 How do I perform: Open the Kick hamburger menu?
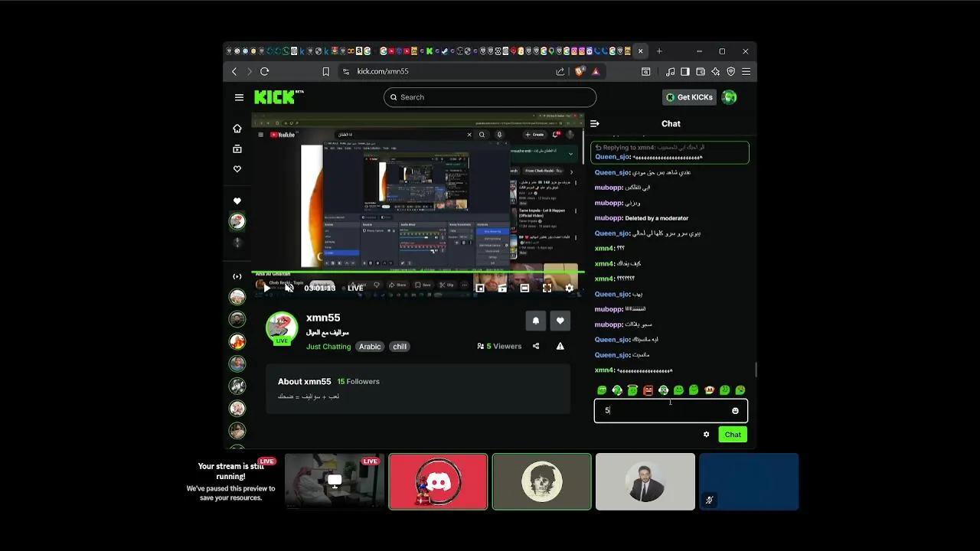click(239, 97)
